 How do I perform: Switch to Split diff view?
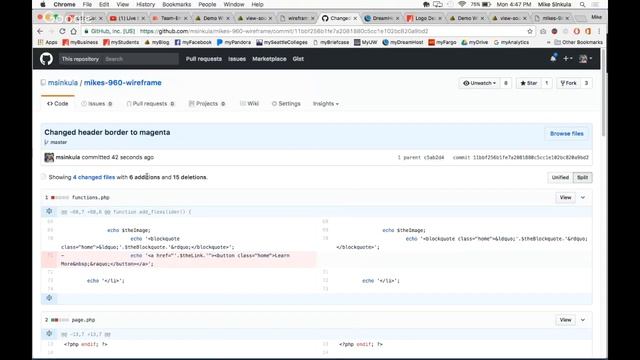(582, 178)
